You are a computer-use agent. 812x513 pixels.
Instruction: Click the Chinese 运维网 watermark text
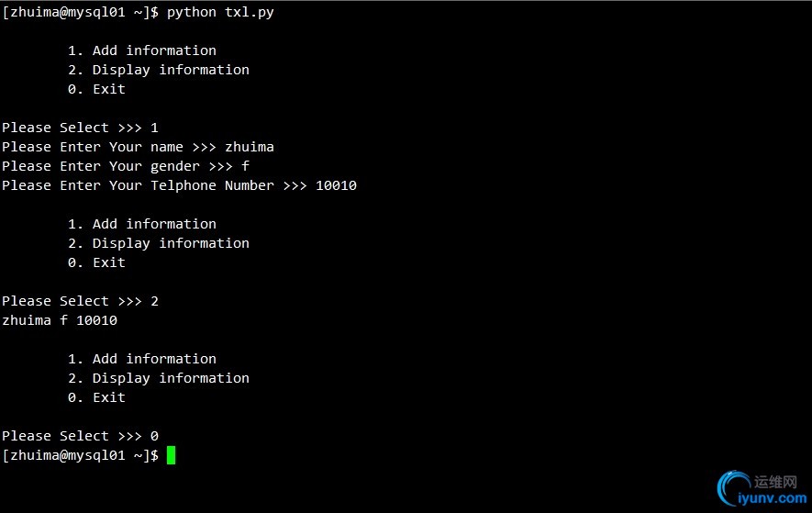[775, 482]
